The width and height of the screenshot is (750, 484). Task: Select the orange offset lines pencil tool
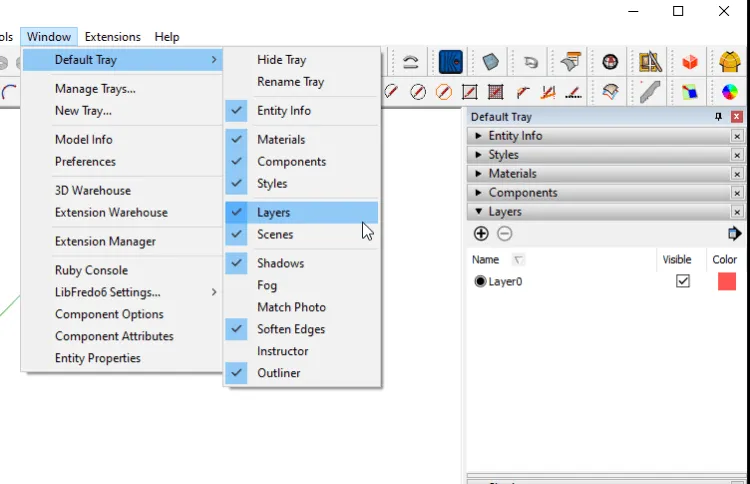point(548,92)
